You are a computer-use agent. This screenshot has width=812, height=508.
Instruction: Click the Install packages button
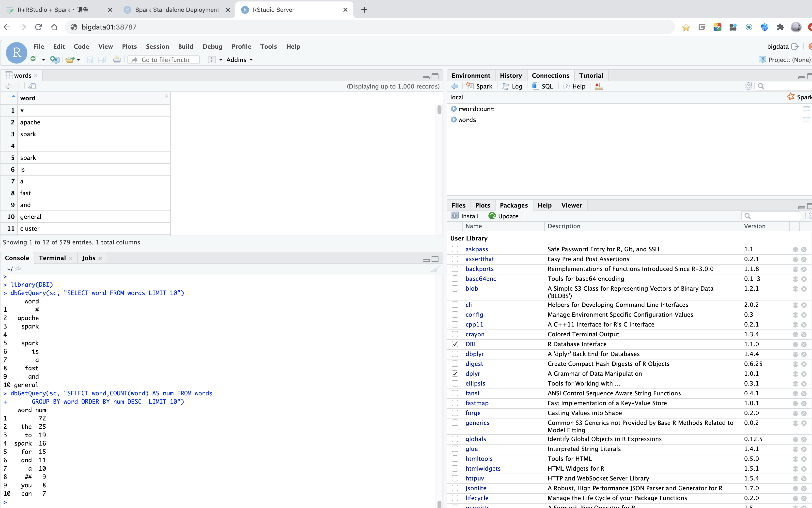click(x=465, y=216)
